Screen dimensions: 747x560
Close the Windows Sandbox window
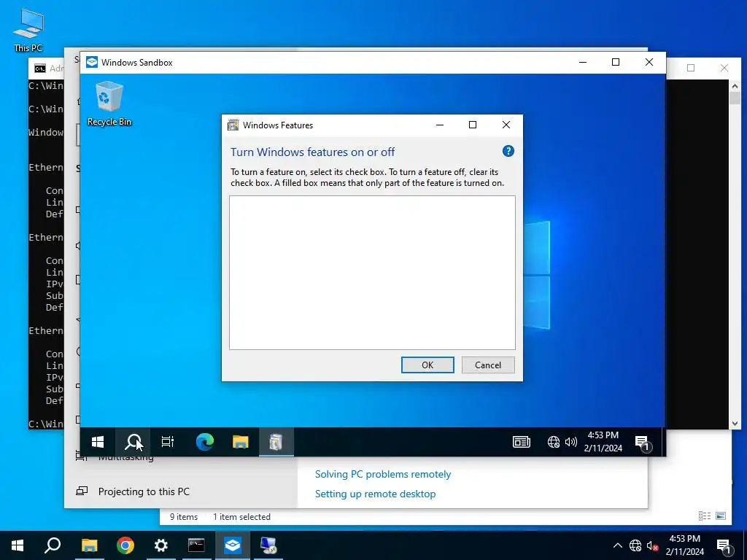click(649, 63)
